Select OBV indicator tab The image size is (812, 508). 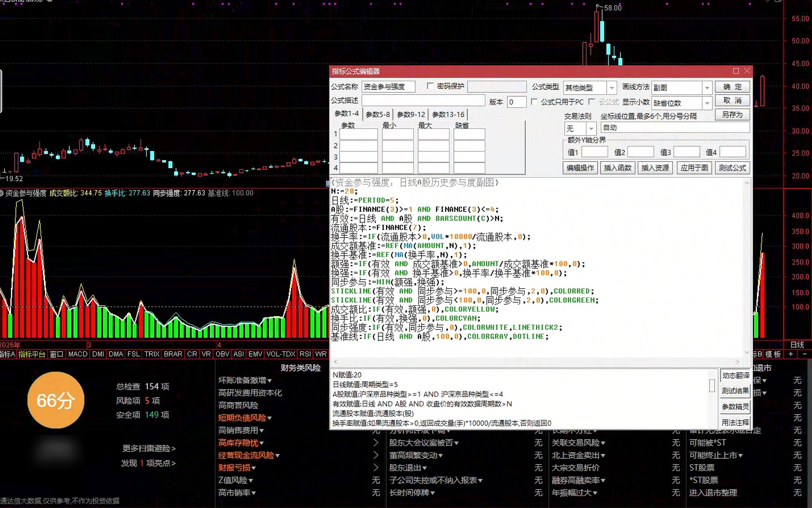point(222,354)
